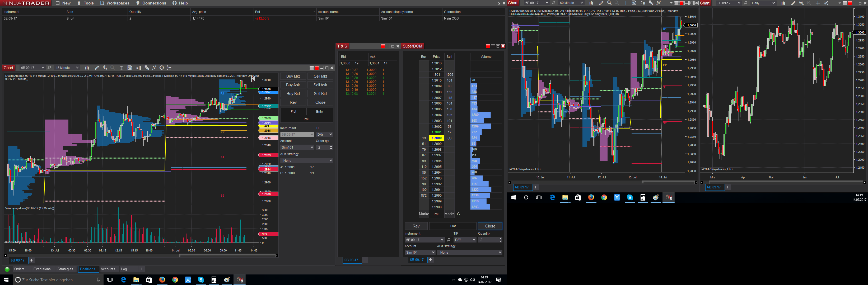Click the Windows search box
Viewport: 868px width, 285px height.
click(57, 280)
